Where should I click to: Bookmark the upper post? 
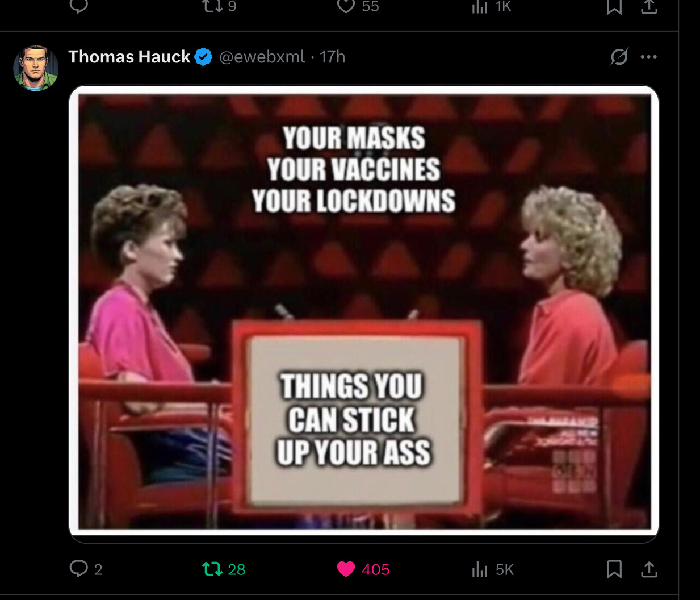tap(614, 6)
